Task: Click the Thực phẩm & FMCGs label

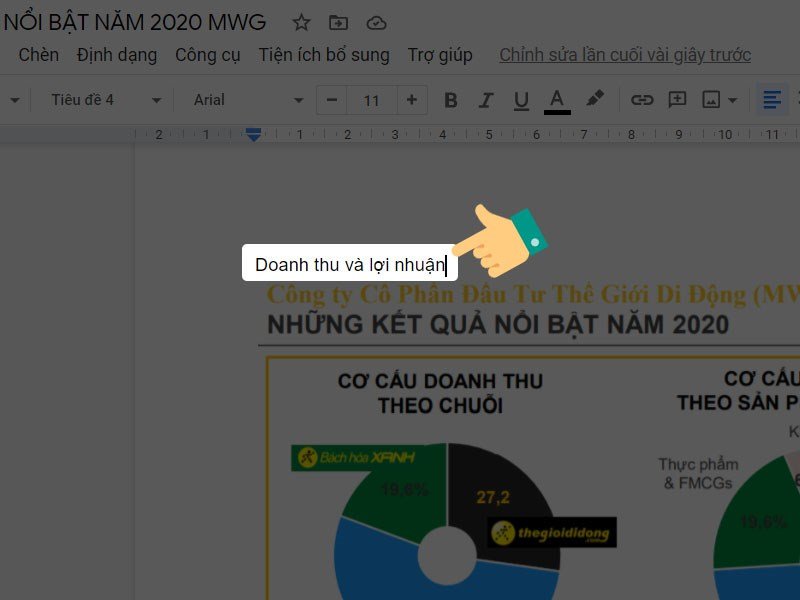Action: [698, 473]
